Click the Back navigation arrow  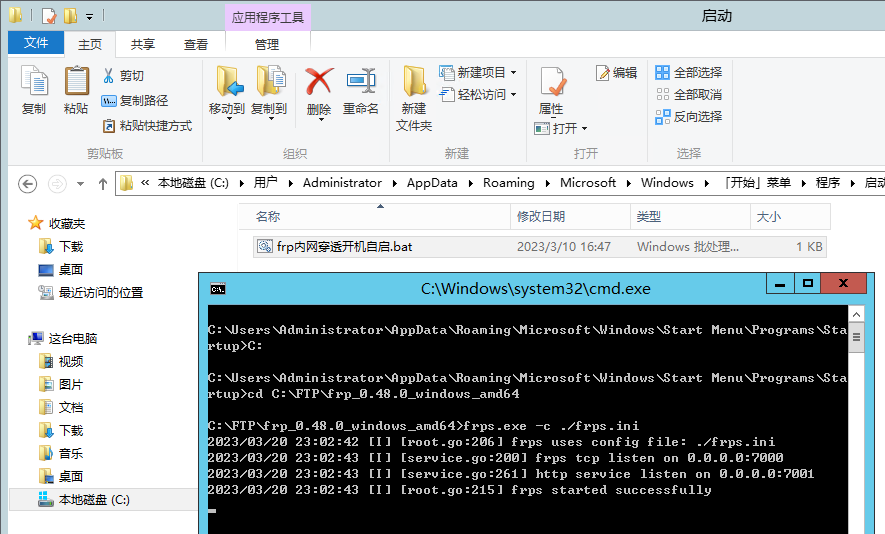pyautogui.click(x=28, y=183)
